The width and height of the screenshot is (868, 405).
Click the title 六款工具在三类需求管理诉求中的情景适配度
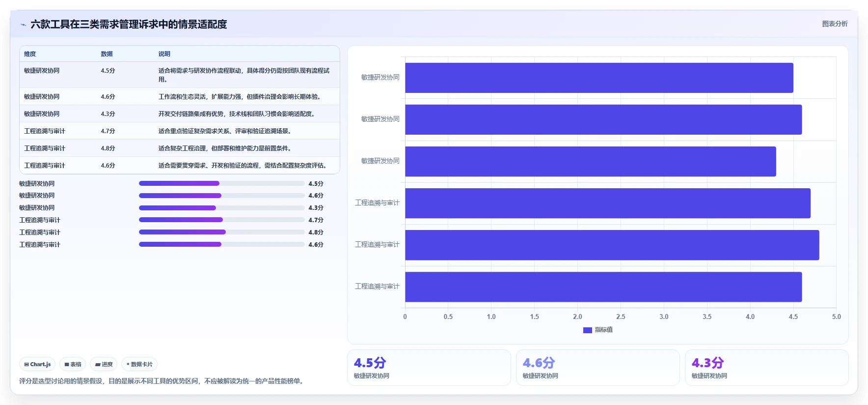129,24
